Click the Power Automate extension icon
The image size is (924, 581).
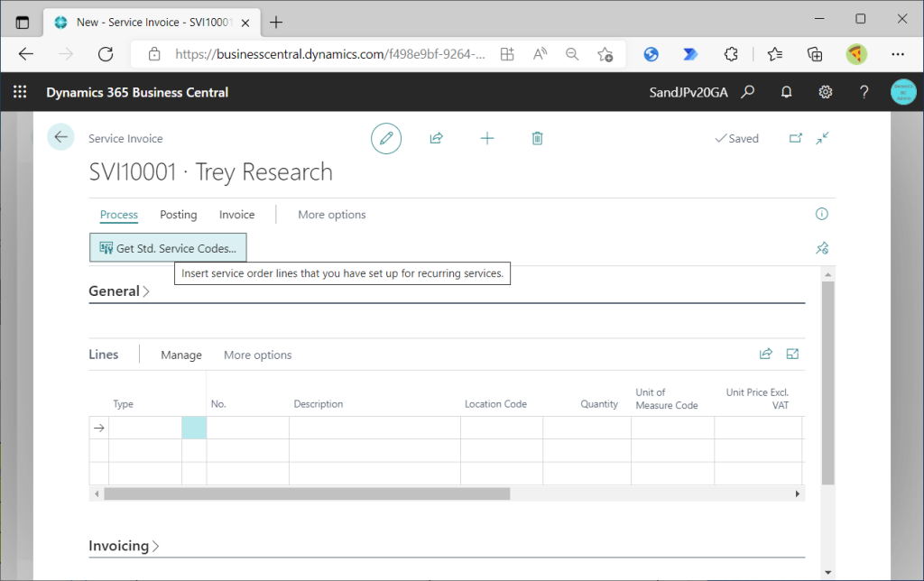coord(690,54)
